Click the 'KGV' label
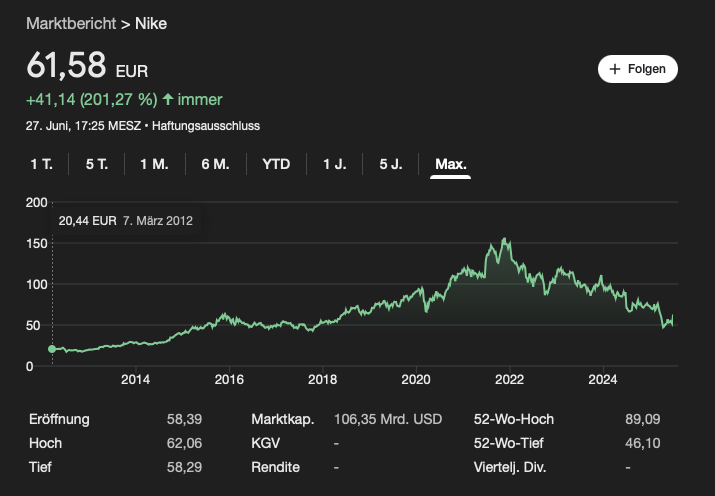 265,443
